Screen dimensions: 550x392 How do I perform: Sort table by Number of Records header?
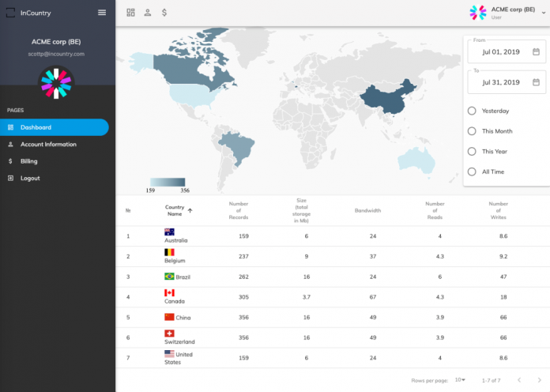tap(238, 211)
